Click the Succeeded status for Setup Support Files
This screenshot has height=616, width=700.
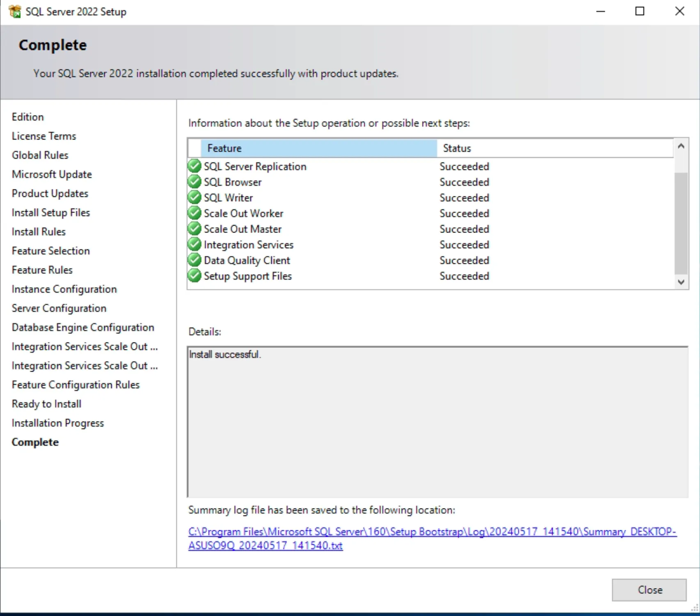[464, 276]
